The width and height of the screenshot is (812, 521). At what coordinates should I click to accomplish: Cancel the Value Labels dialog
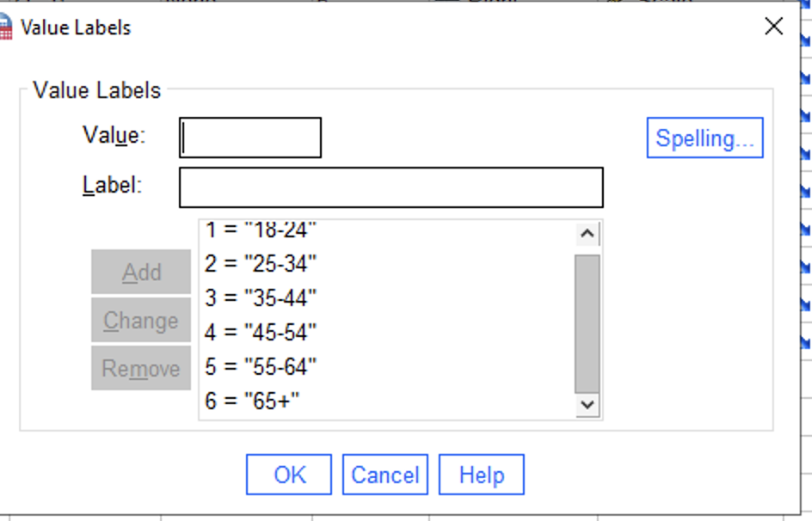(384, 474)
